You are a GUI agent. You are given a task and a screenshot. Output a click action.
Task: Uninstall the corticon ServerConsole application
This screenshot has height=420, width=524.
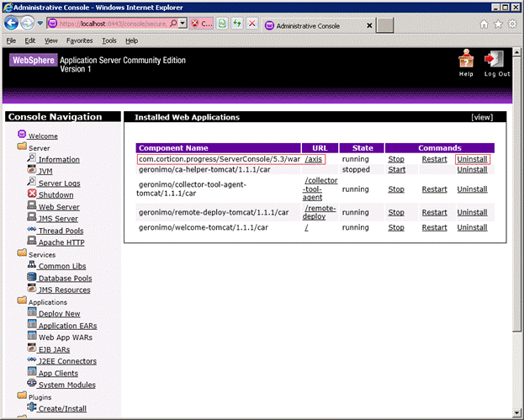tap(472, 158)
